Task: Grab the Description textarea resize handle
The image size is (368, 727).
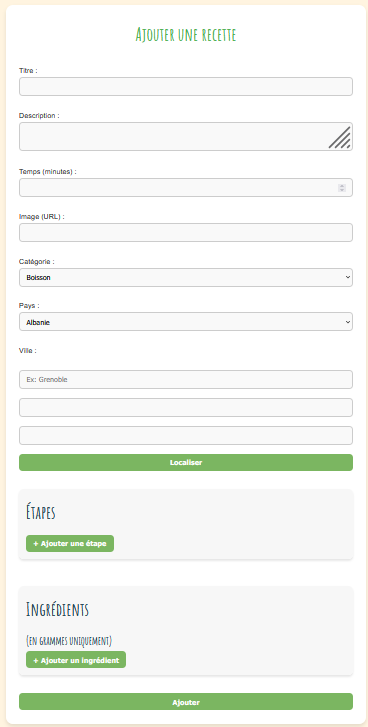Action: coord(340,138)
